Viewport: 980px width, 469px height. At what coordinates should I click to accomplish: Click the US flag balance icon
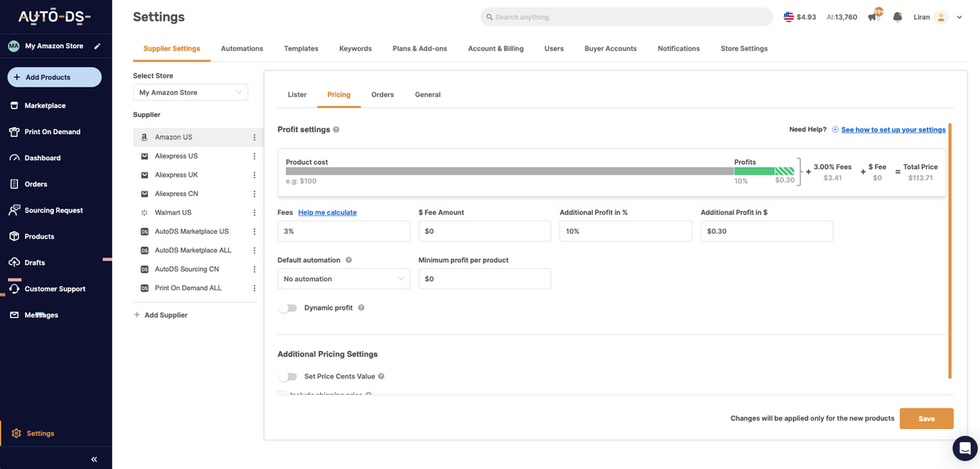pos(788,16)
